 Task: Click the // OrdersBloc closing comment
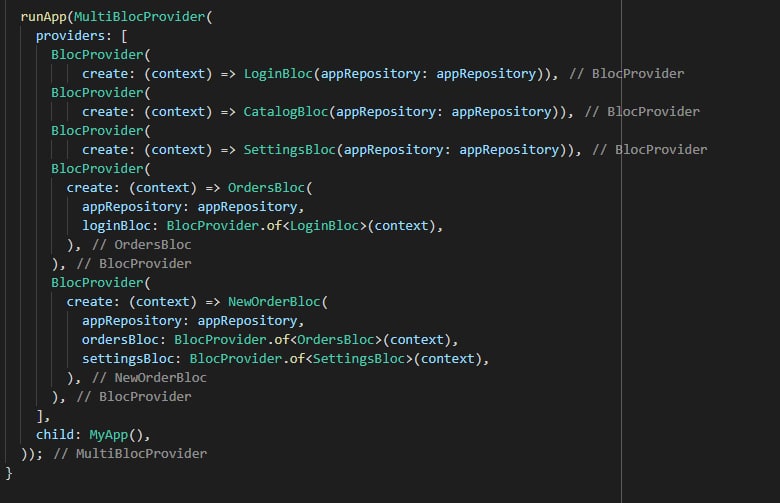[142, 245]
